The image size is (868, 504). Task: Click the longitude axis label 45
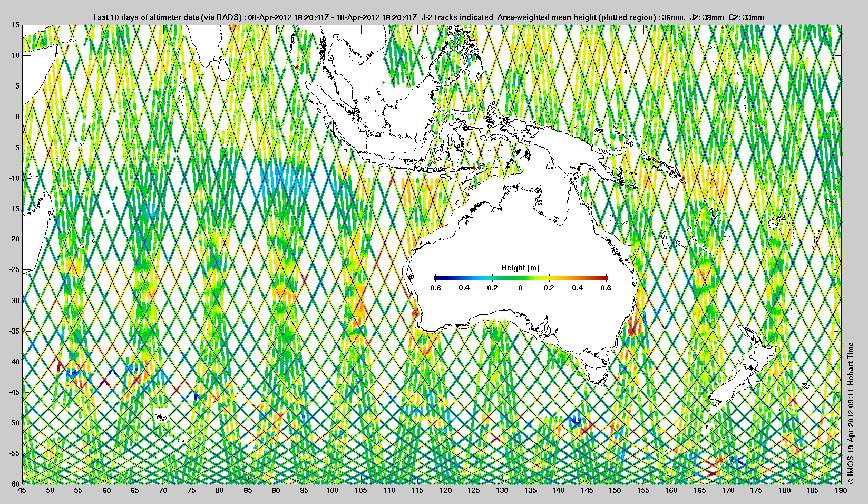click(22, 490)
